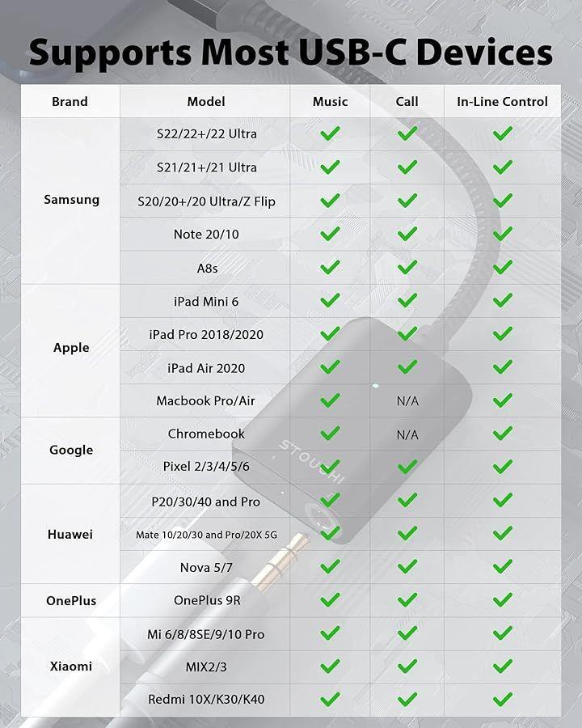Viewport: 582px width, 728px height.
Task: Select the Call checkmark for Redmi 10X/K30/K40
Action: tap(407, 699)
